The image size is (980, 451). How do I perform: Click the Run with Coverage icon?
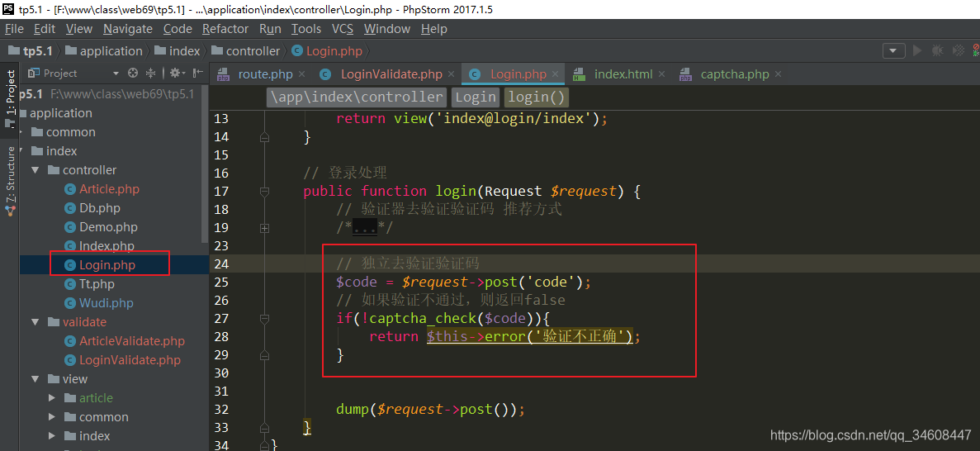coord(958,50)
